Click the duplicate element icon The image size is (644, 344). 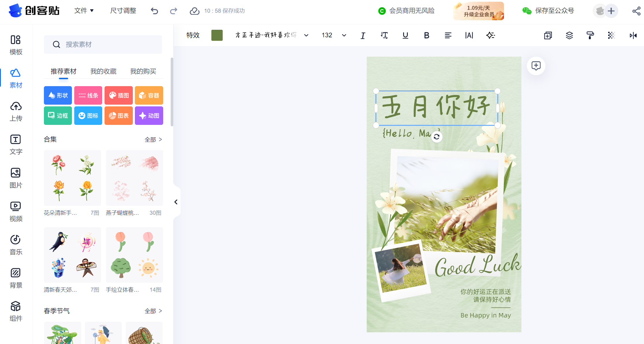(x=548, y=35)
